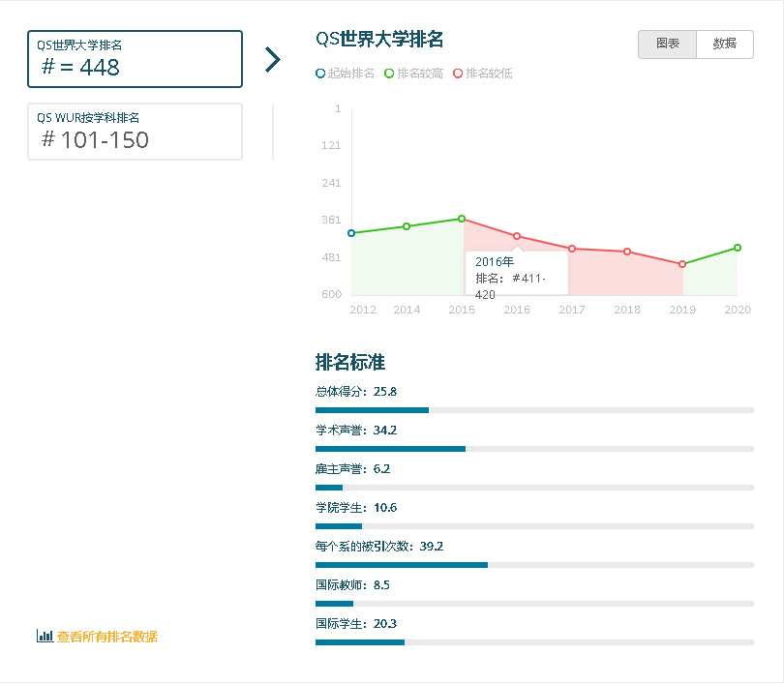This screenshot has width=784, height=684.
Task: Click the bar chart icon beside 查看所有排名数据
Action: click(x=44, y=637)
